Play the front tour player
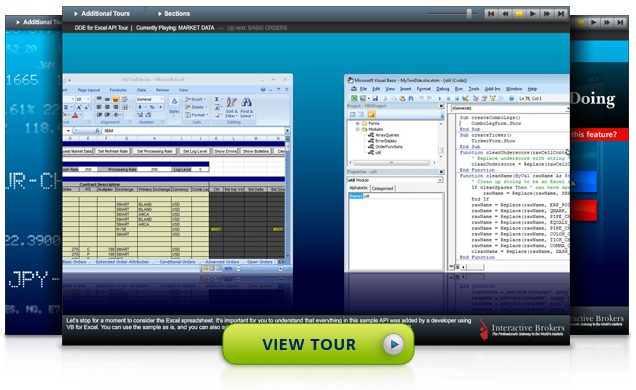 tap(533, 14)
